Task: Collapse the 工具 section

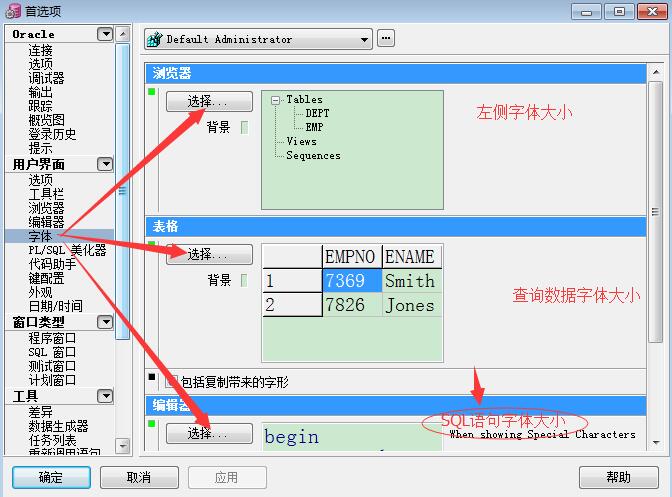Action: 105,396
